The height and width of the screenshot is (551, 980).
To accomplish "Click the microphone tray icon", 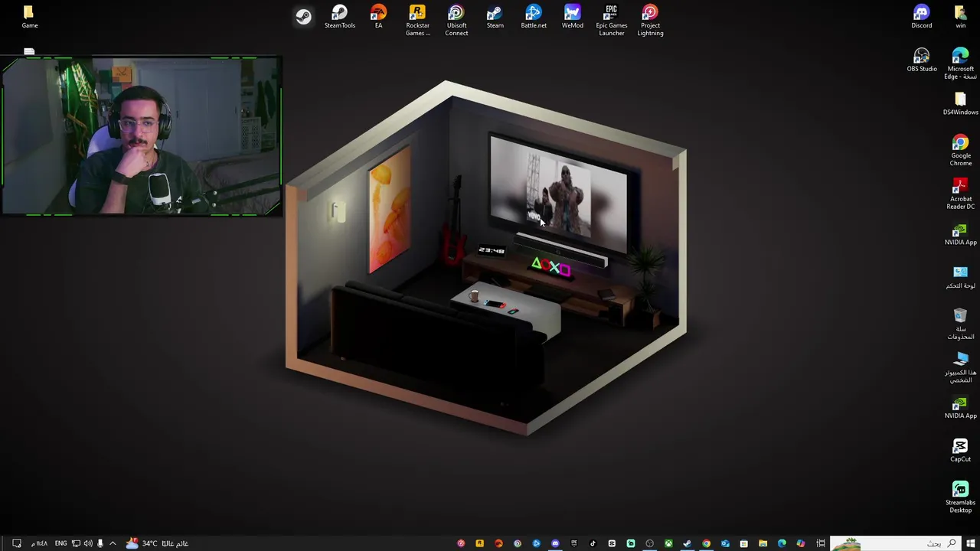I will (100, 543).
